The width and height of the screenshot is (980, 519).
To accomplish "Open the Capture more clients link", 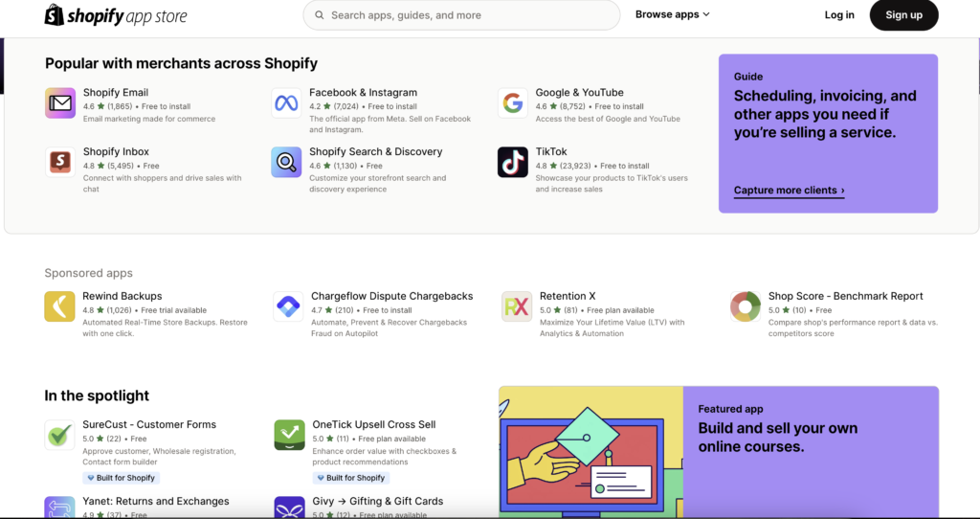I will (789, 191).
